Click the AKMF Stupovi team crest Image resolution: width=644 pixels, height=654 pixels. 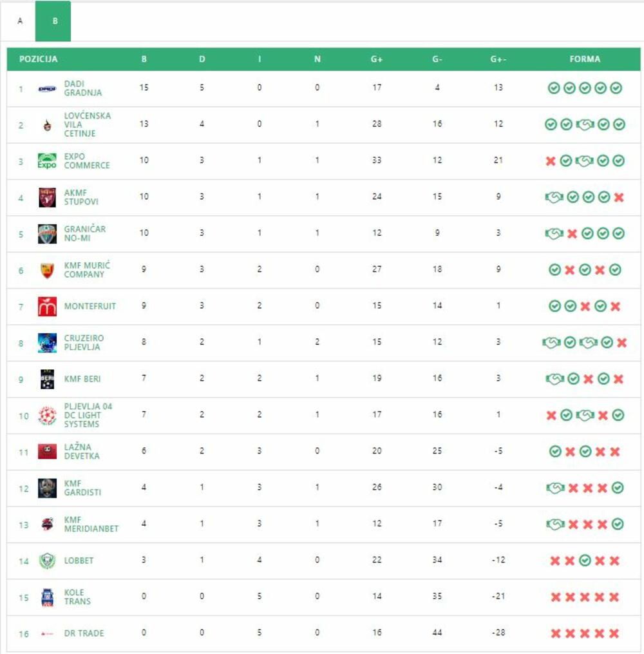point(47,197)
